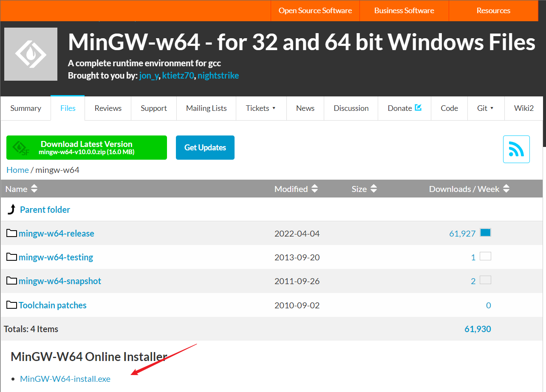Go to the Reviews tab
The height and width of the screenshot is (392, 546).
click(x=108, y=108)
